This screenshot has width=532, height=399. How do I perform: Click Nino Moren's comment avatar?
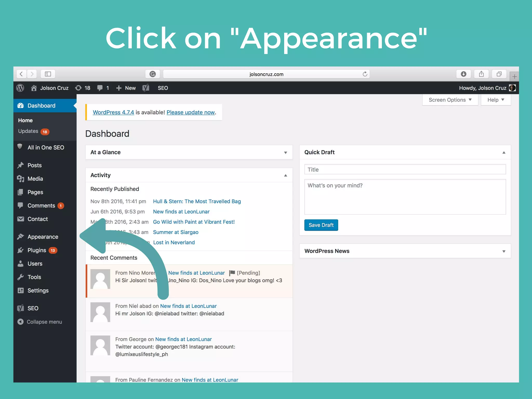point(100,279)
